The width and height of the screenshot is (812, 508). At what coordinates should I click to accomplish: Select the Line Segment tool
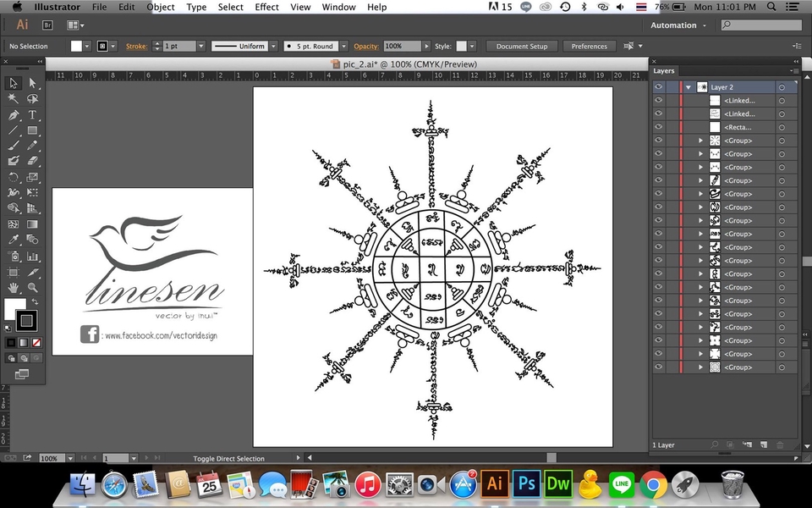[14, 130]
